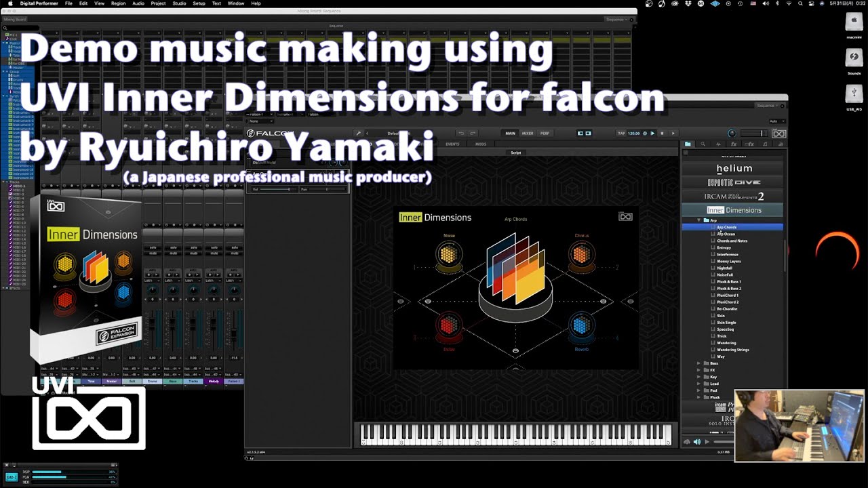Expand the Key folder in browser
Screen dimensions: 868x488
pyautogui.click(x=699, y=377)
